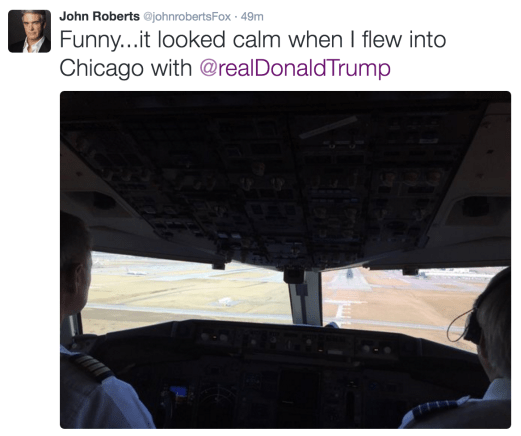Click the right pilot's blue epaulette

click(433, 408)
